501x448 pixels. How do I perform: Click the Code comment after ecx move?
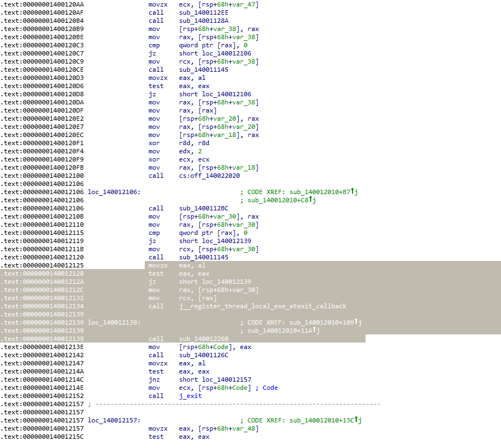tap(270, 388)
